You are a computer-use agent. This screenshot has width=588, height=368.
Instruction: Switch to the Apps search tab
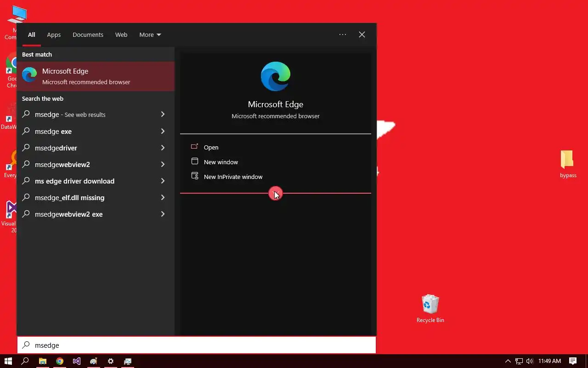[54, 34]
